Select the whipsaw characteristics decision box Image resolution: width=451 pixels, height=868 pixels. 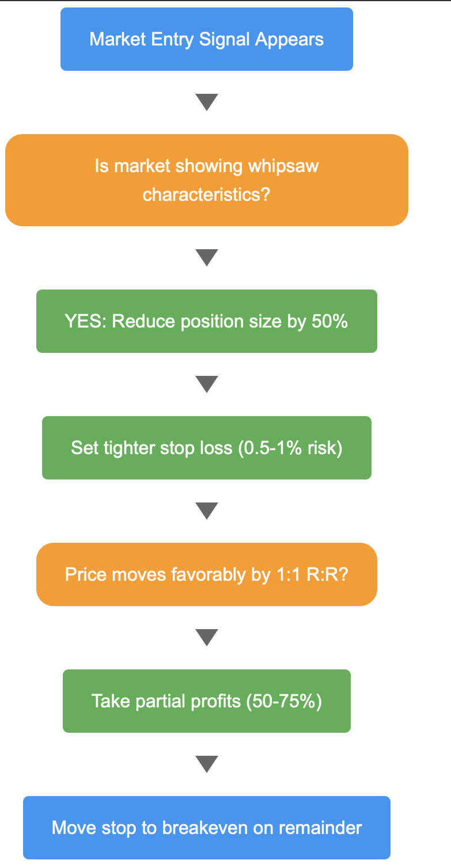[207, 180]
